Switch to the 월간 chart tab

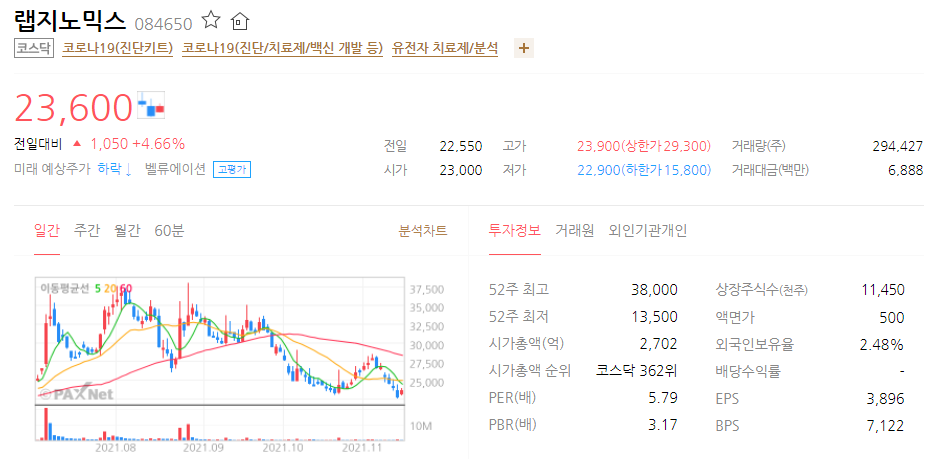127,231
